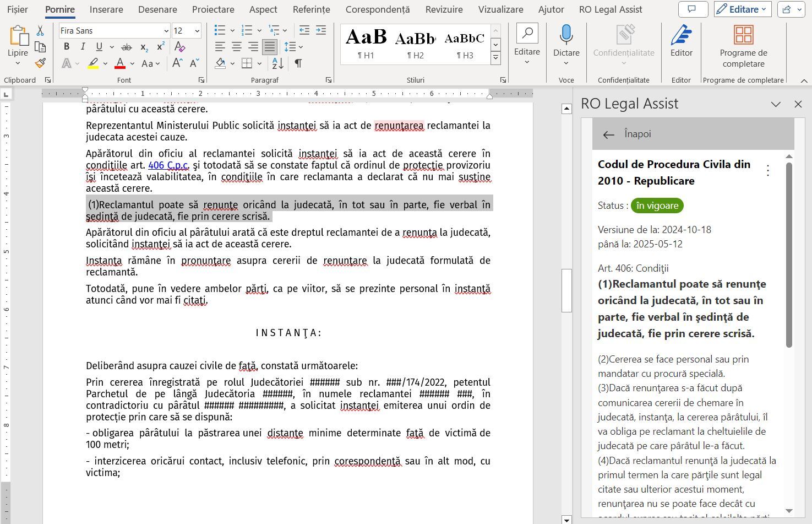This screenshot has width=812, height=524.
Task: Apply subscript formatting
Action: (144, 47)
